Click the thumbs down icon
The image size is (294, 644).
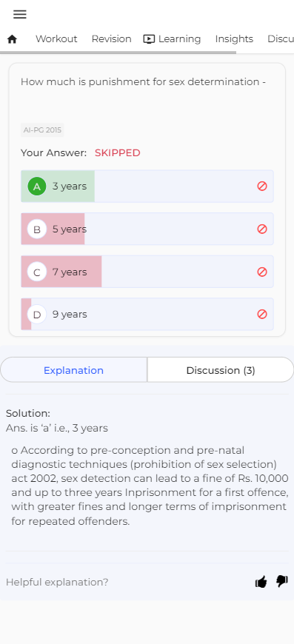tap(282, 581)
